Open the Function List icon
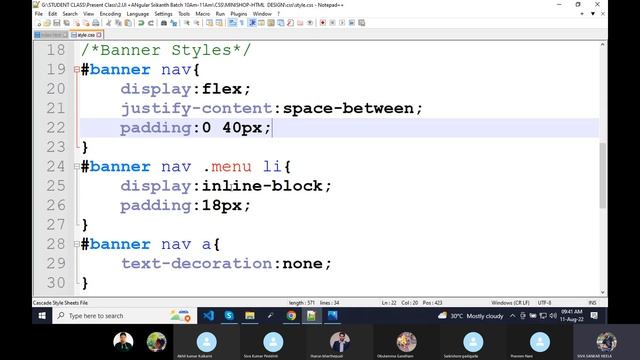This screenshot has height=360, width=640. coord(291,23)
